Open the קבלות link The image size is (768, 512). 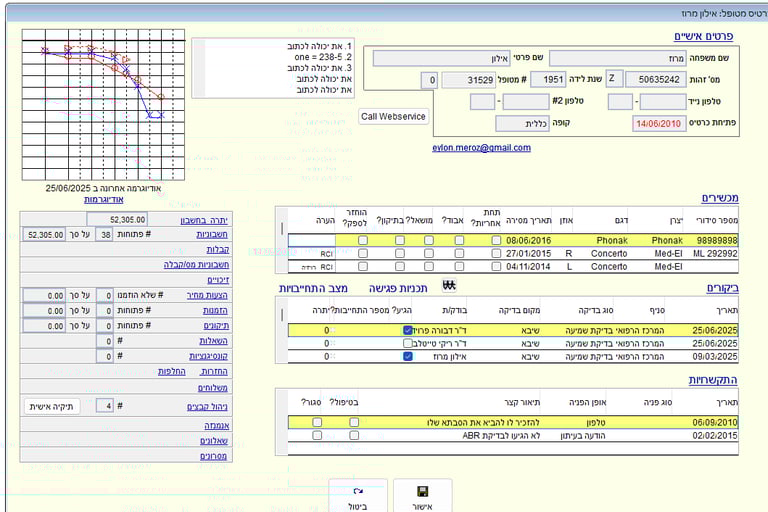[217, 250]
